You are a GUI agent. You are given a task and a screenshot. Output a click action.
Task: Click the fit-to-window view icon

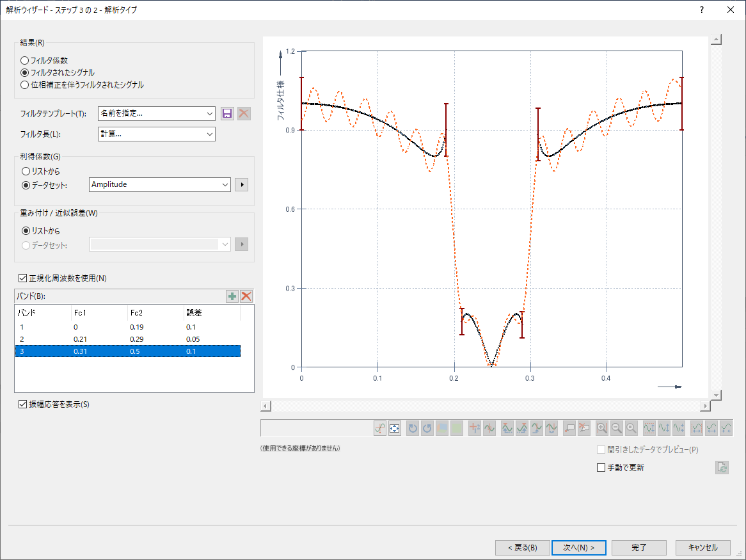(394, 428)
